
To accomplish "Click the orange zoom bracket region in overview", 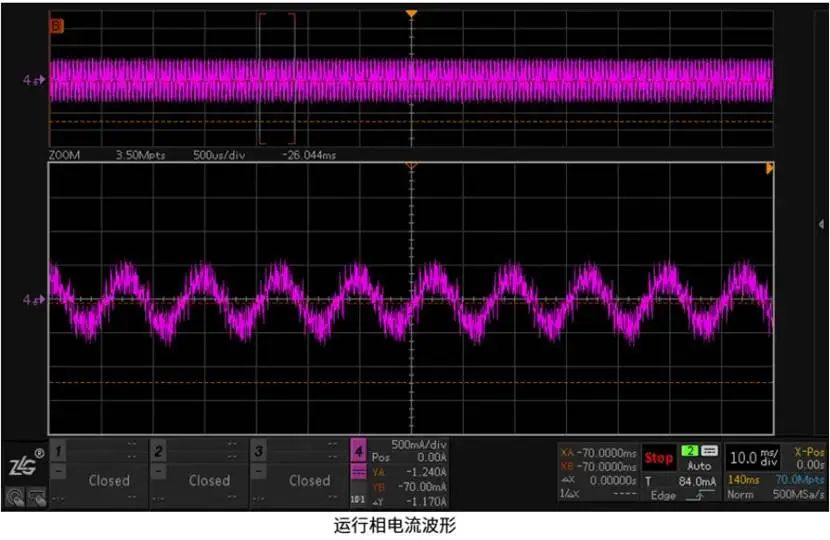I will point(277,78).
